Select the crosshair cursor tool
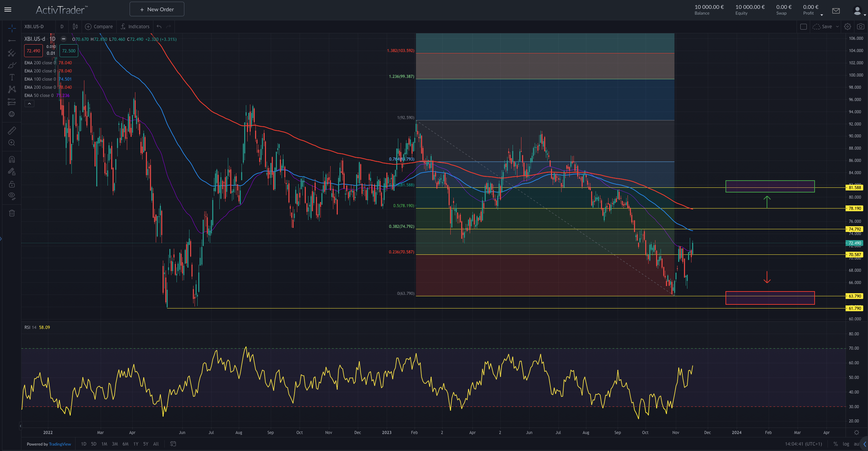 (12, 28)
